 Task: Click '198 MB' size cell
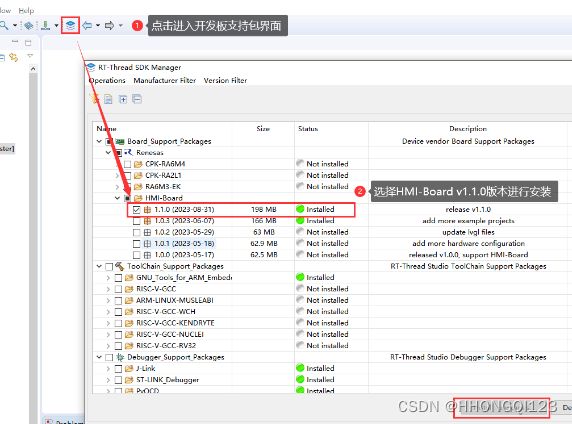click(264, 209)
